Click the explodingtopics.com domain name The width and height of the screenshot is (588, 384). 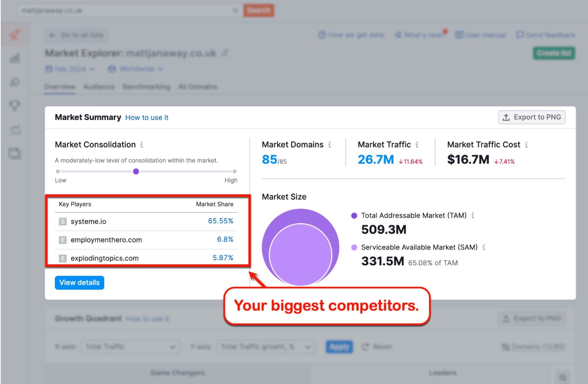point(105,258)
